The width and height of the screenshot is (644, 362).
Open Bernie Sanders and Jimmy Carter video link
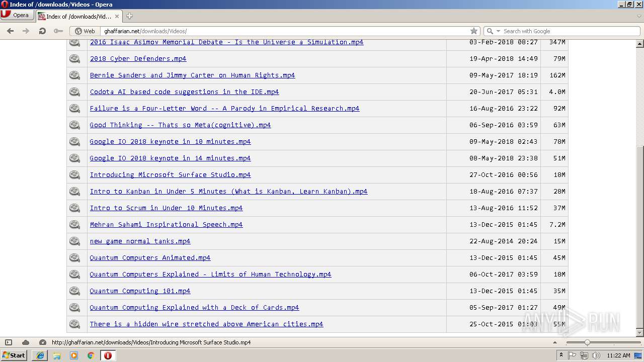click(192, 75)
